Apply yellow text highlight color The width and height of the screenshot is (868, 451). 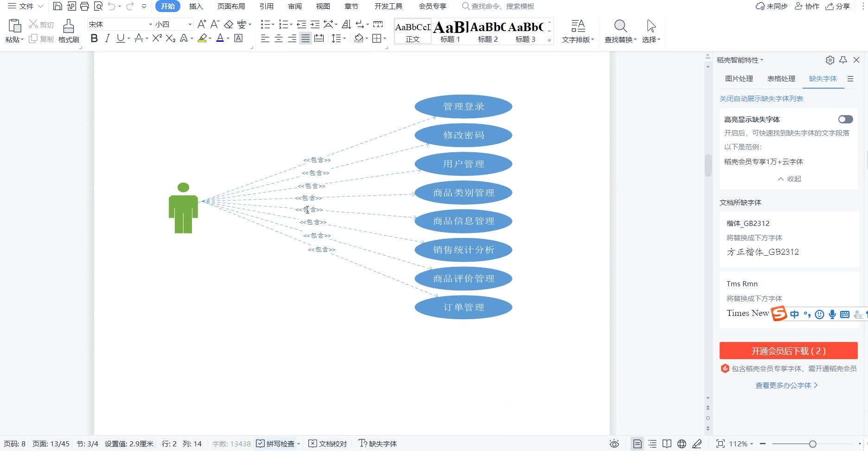pyautogui.click(x=202, y=38)
